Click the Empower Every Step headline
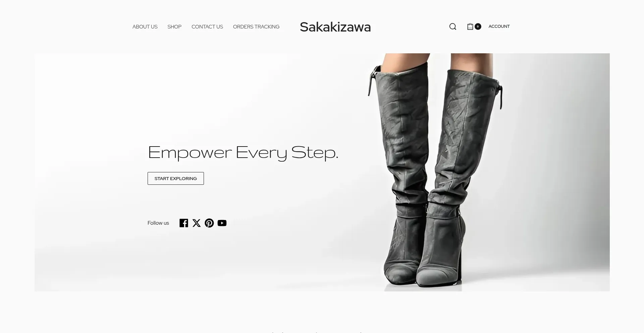 (243, 153)
